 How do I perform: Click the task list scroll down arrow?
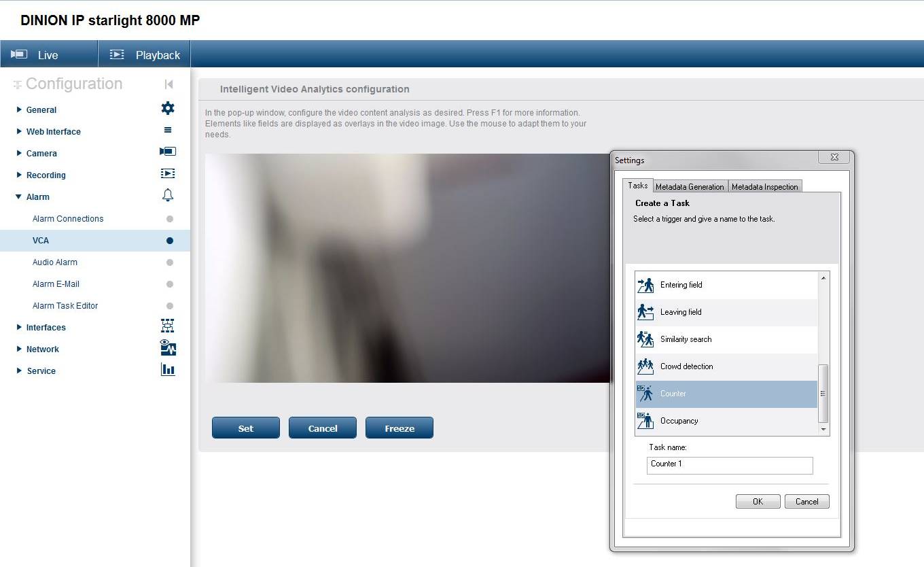823,429
